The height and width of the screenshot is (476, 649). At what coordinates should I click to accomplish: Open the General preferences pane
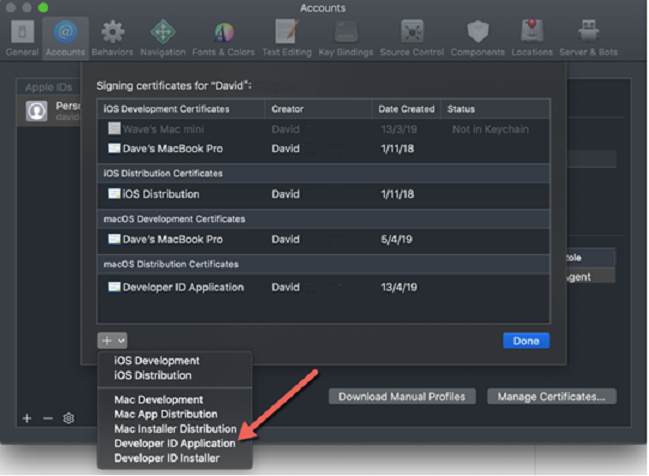click(x=22, y=38)
